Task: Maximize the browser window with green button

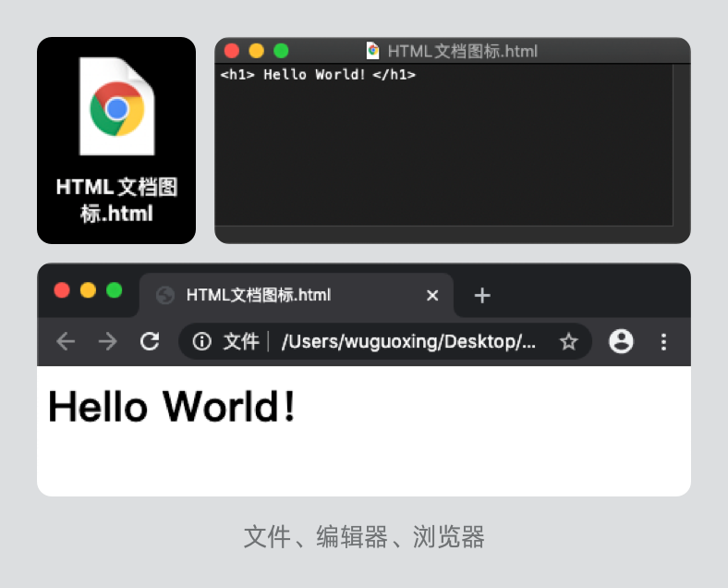Action: click(x=115, y=290)
